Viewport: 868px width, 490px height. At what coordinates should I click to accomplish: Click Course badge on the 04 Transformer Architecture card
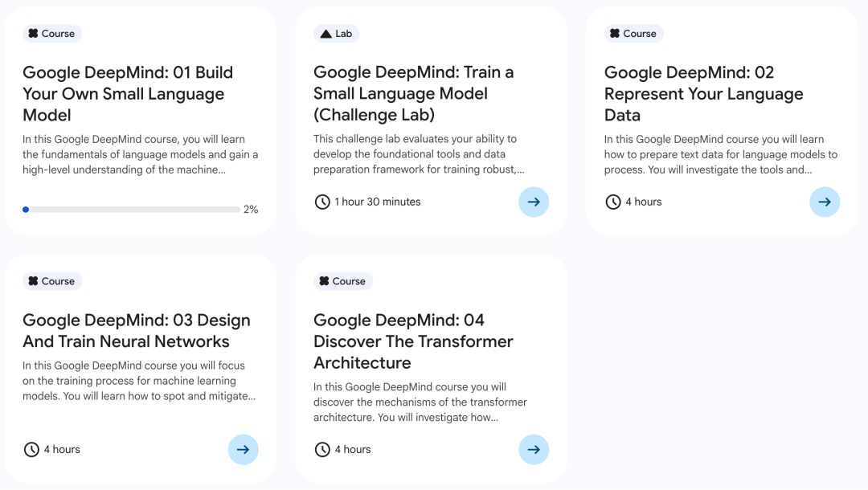(x=342, y=281)
